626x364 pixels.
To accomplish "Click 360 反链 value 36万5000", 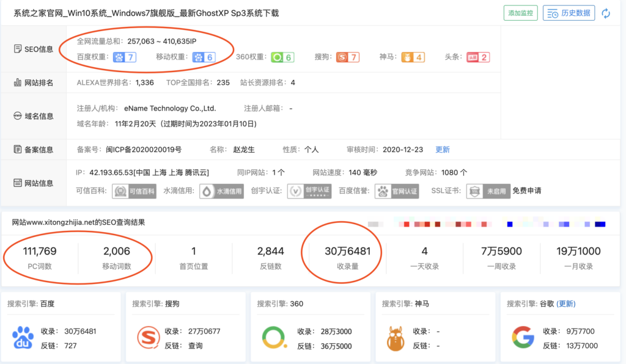I will [336, 346].
